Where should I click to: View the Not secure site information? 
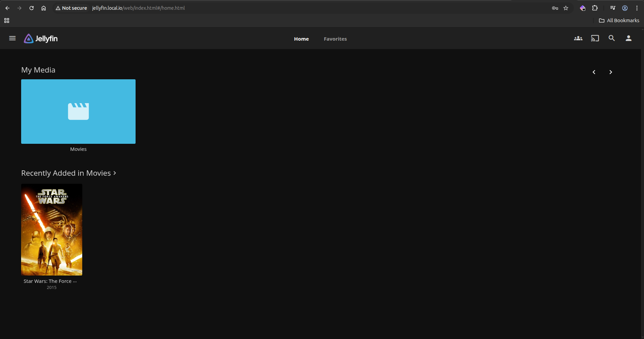pos(71,8)
